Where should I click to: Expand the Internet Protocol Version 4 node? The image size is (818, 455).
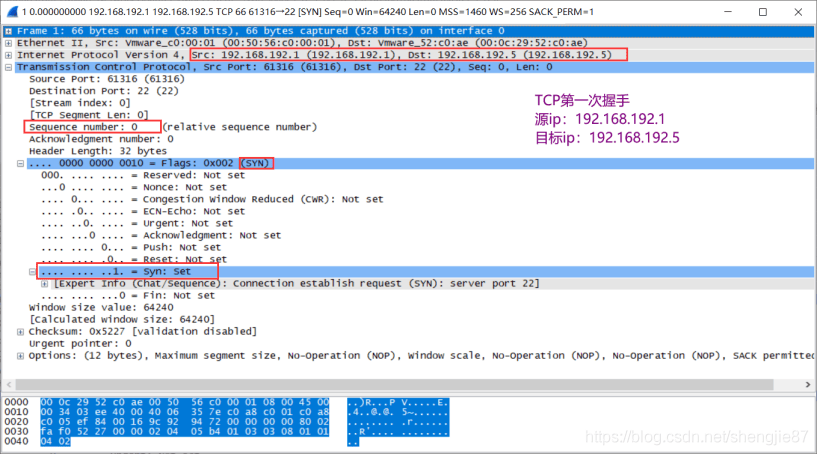tap(9, 55)
